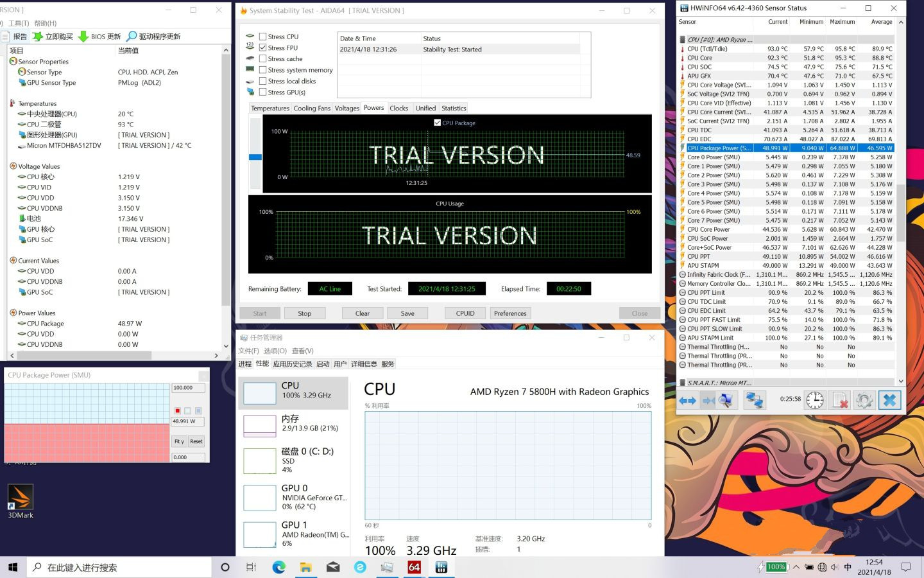
Task: Click Reset in power graph window
Action: click(196, 441)
